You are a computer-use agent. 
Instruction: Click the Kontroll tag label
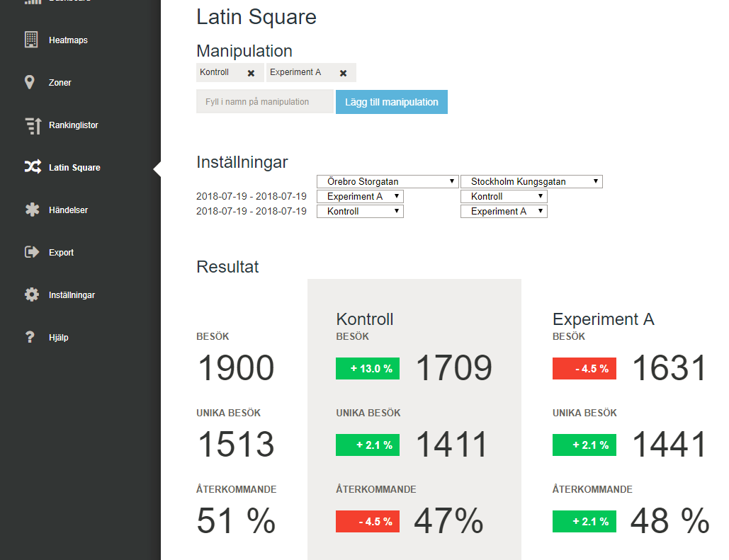tap(214, 72)
